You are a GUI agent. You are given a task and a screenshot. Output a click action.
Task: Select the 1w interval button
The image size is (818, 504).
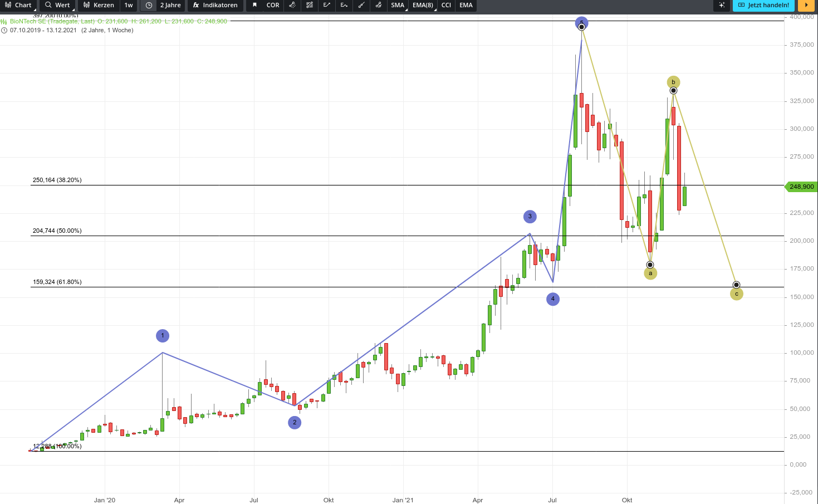coord(129,6)
